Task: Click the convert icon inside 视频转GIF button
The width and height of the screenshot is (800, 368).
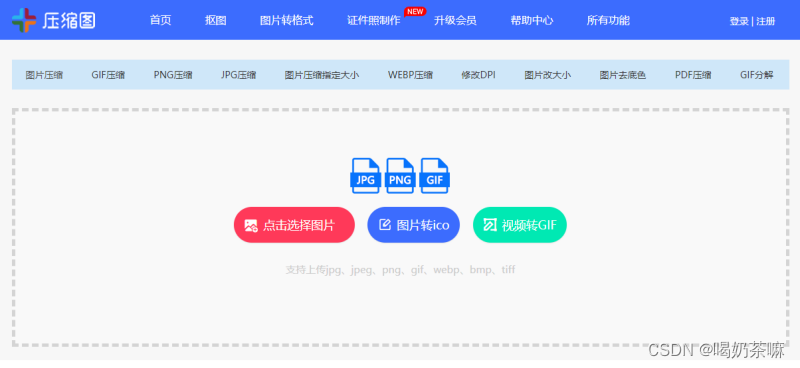Action: click(490, 225)
